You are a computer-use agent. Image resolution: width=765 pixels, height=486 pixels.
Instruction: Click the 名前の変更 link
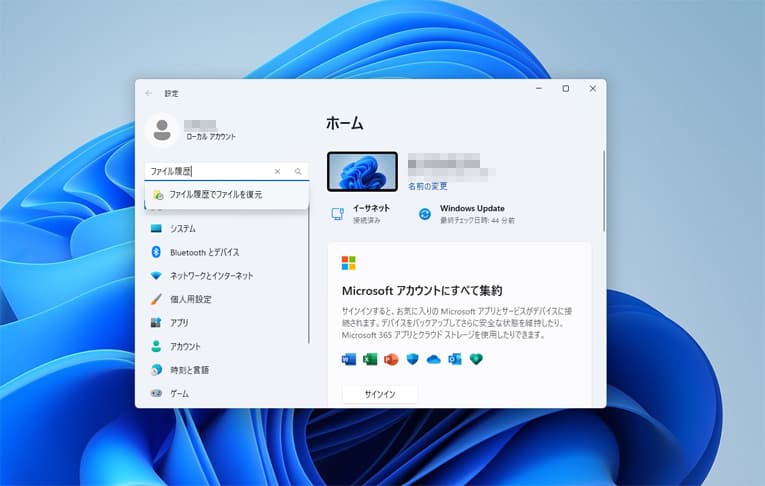coord(428,186)
